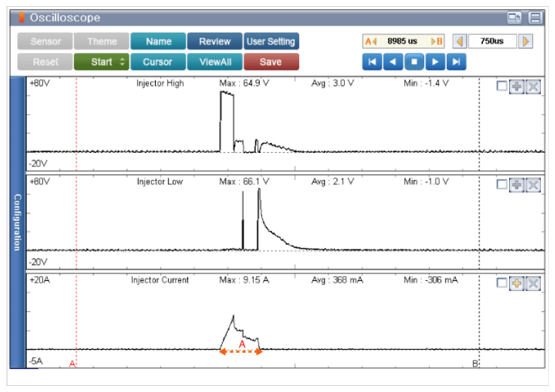555x392 pixels.
Task: Tick the Injector High channel checkbox
Action: coord(501,86)
